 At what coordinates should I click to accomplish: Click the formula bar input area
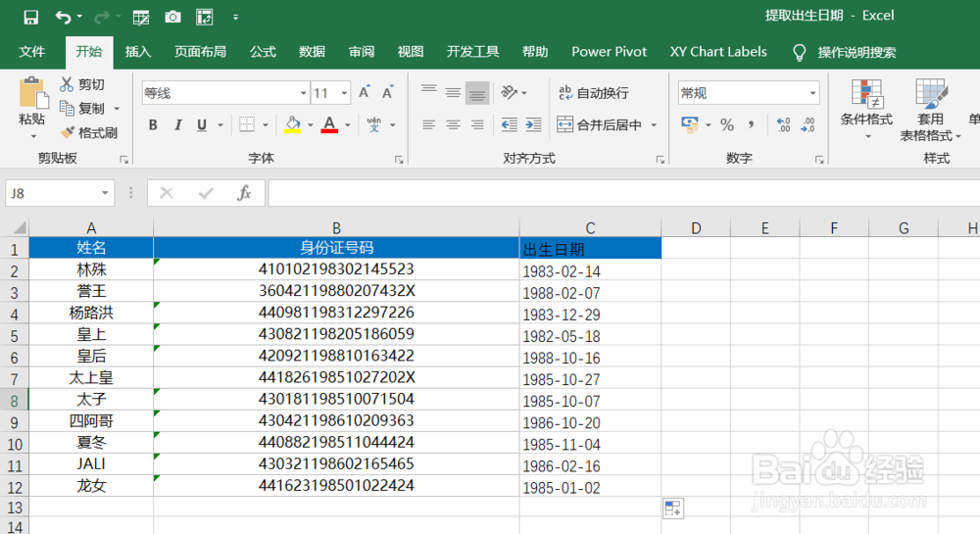(x=623, y=193)
